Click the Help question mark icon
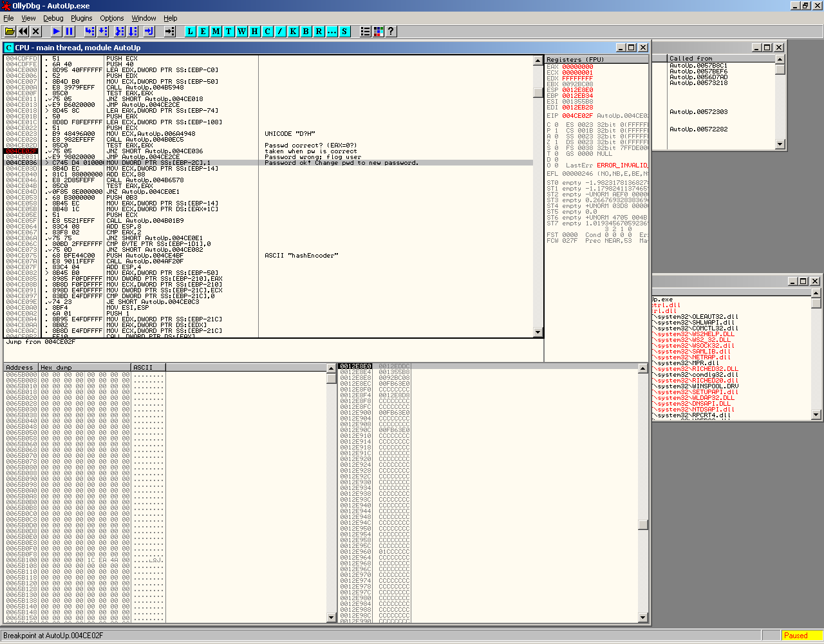 tap(391, 32)
